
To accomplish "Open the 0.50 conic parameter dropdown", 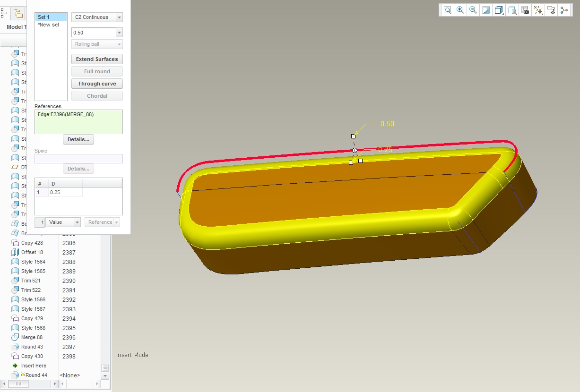I will (119, 33).
